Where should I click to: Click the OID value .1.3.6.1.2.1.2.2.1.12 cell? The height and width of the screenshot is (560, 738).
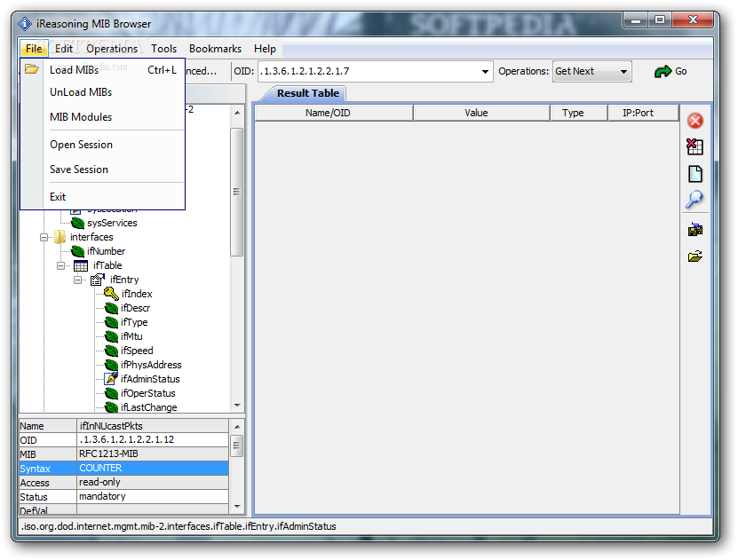tap(153, 439)
